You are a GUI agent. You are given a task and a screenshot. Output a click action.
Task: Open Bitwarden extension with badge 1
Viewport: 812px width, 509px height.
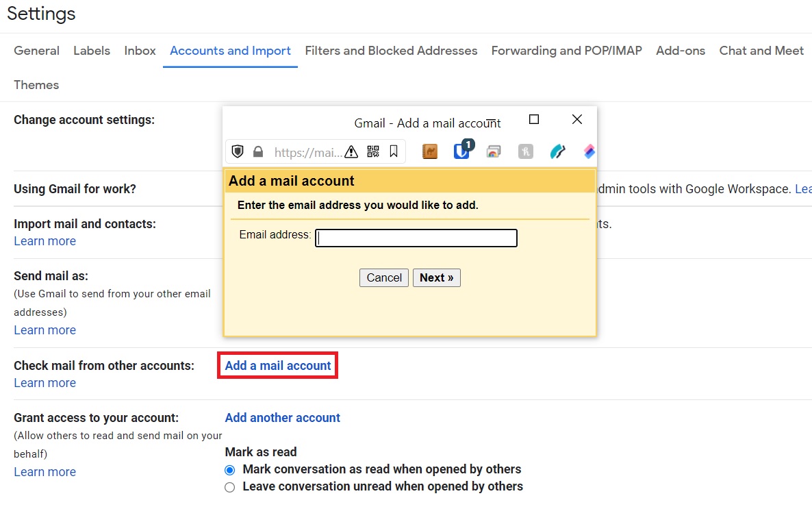coord(462,150)
